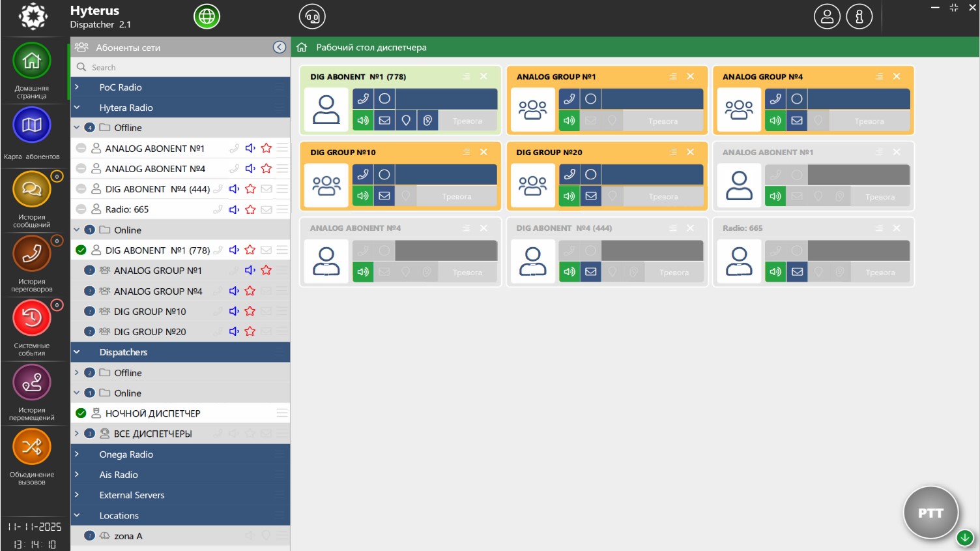Click circle icon on ANALOG GROUP №1 card
The width and height of the screenshot is (980, 551).
click(x=590, y=98)
